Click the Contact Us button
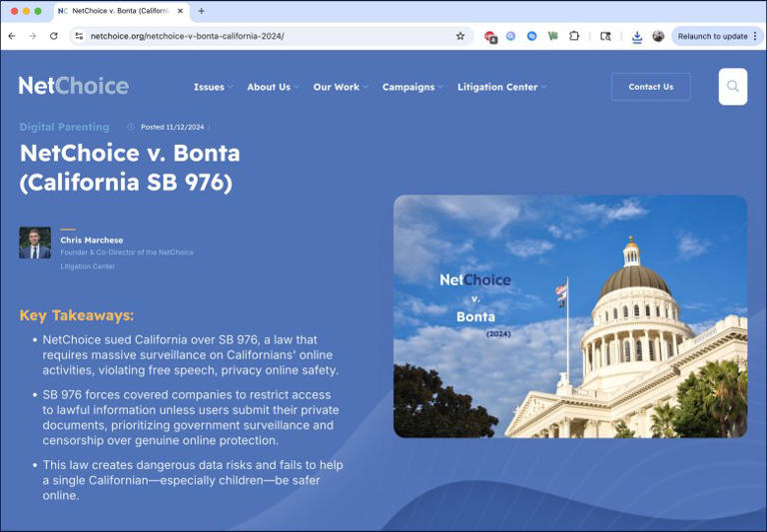Viewport: 767px width, 532px height. pos(650,87)
